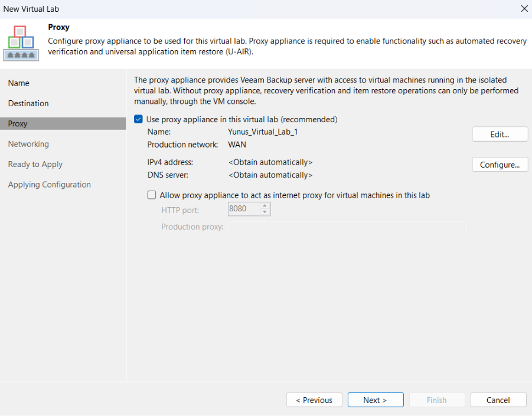
Task: Close the New Virtual Lab dialog
Action: point(524,9)
